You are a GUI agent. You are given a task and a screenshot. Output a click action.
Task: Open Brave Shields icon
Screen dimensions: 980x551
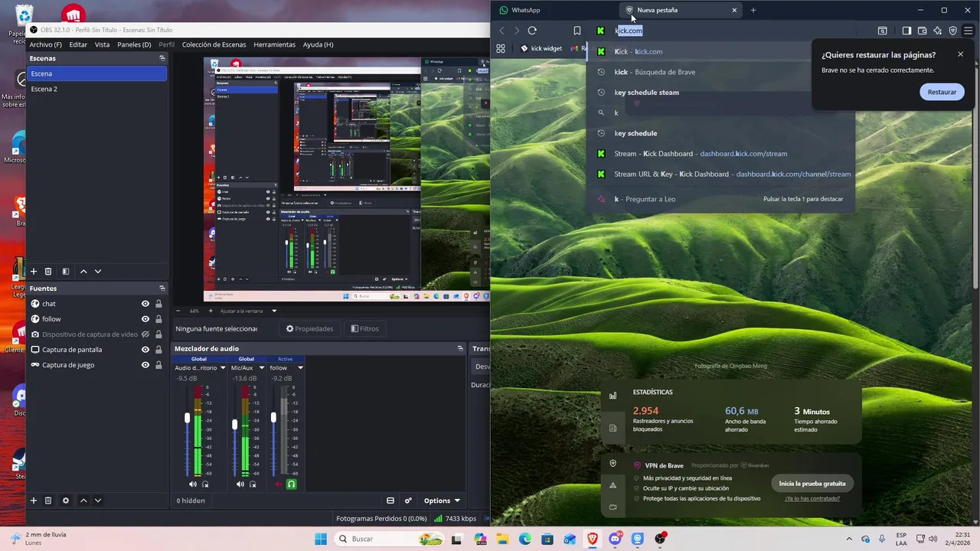(952, 31)
